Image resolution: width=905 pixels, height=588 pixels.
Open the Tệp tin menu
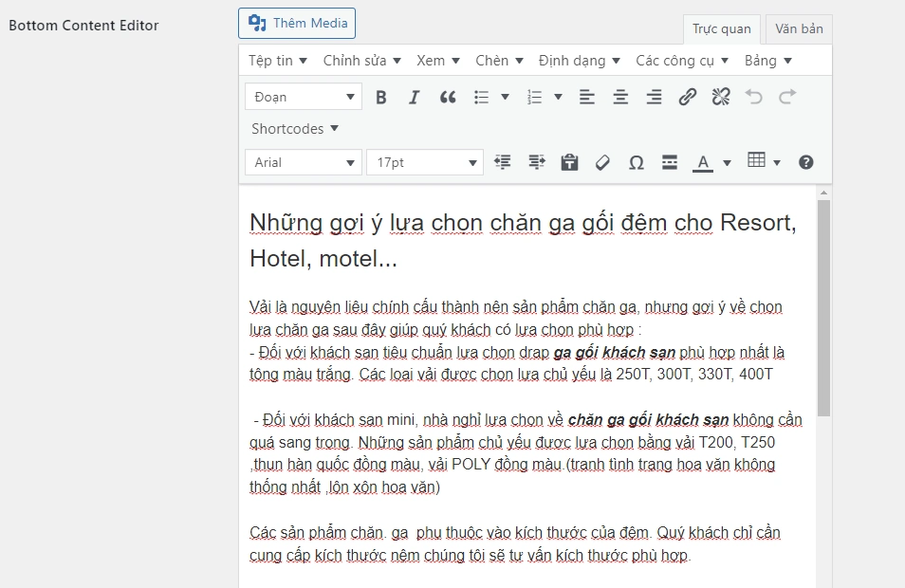pyautogui.click(x=278, y=61)
